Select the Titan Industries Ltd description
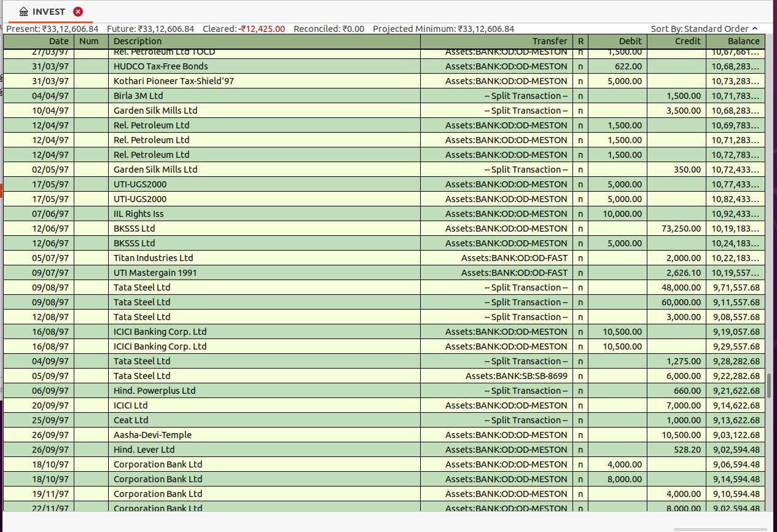This screenshot has height=532, width=777. tap(154, 258)
